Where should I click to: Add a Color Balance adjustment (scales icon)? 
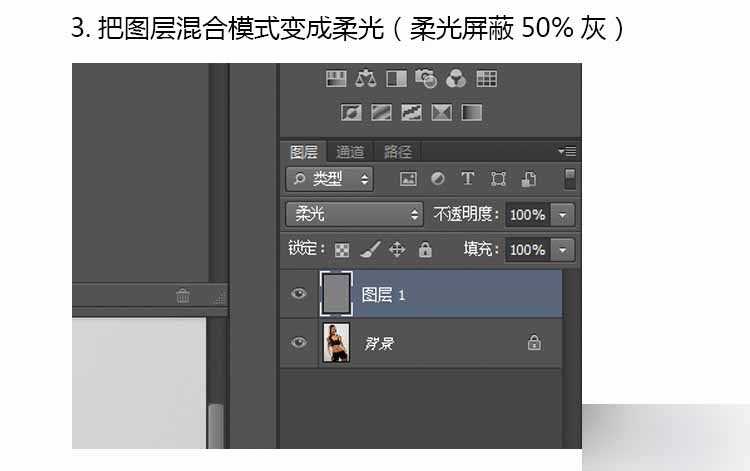366,79
